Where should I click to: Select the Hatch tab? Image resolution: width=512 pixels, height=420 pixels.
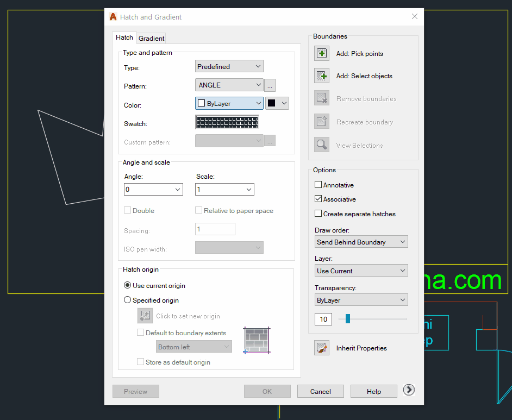point(124,37)
